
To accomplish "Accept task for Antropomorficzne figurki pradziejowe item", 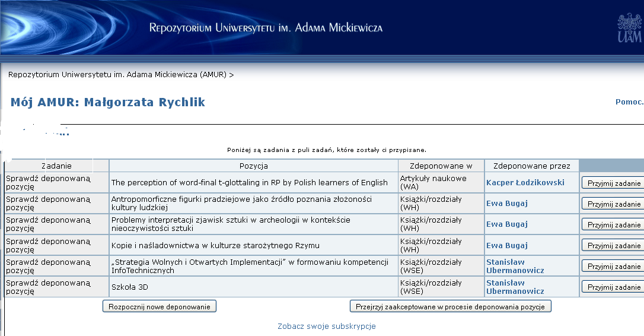I will pyautogui.click(x=613, y=204).
